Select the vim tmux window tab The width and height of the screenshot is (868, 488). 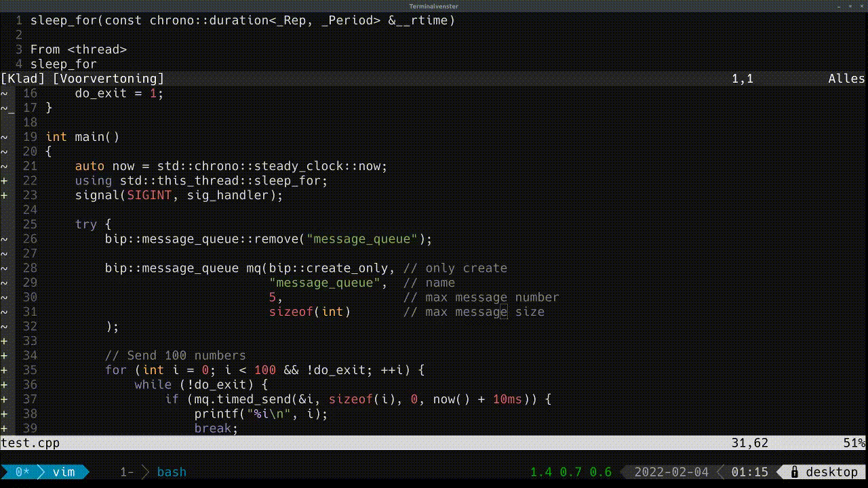tap(64, 472)
